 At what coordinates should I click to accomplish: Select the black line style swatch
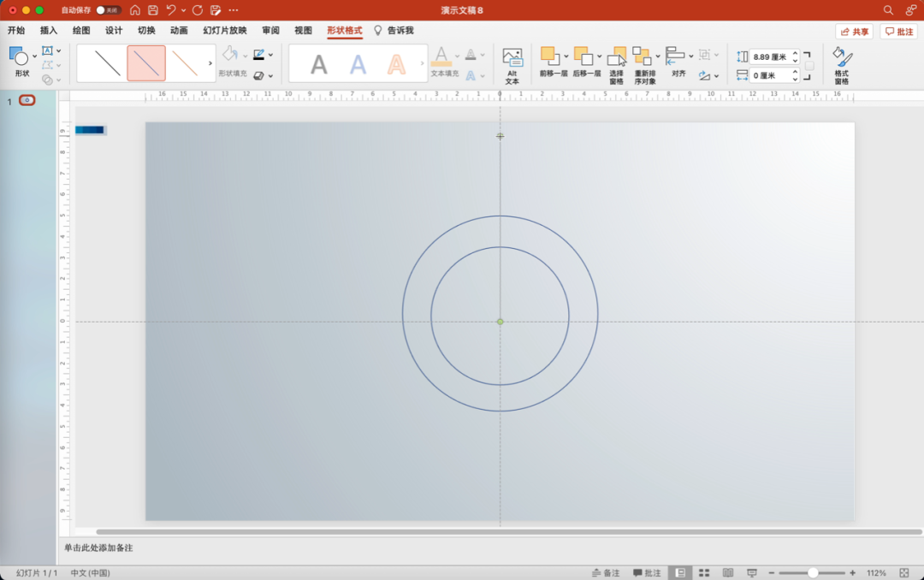pyautogui.click(x=107, y=63)
